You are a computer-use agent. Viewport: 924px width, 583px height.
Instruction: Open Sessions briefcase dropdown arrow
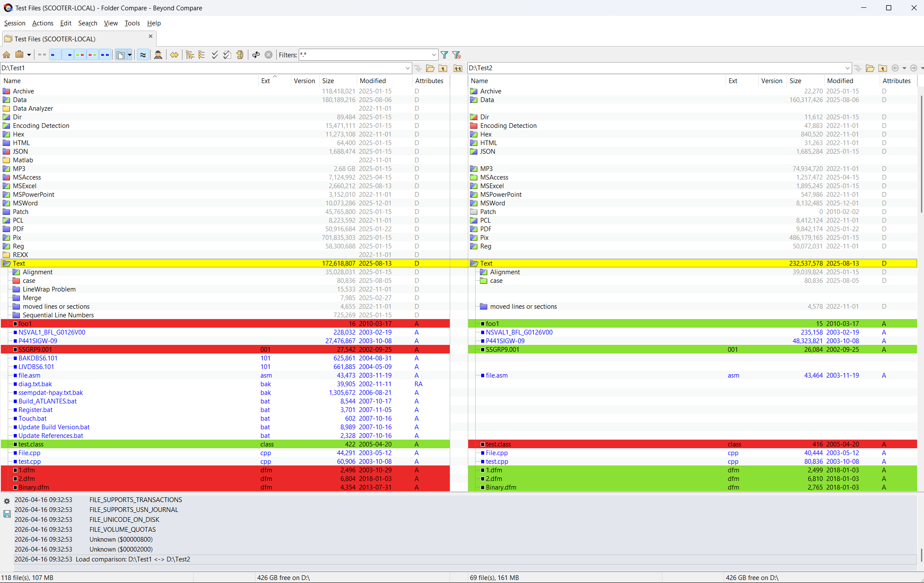point(29,55)
